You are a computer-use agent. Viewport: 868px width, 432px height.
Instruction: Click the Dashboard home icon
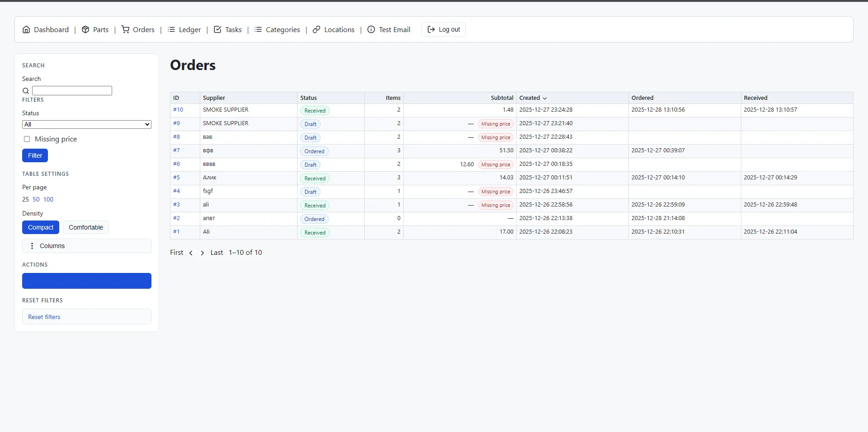(26, 29)
